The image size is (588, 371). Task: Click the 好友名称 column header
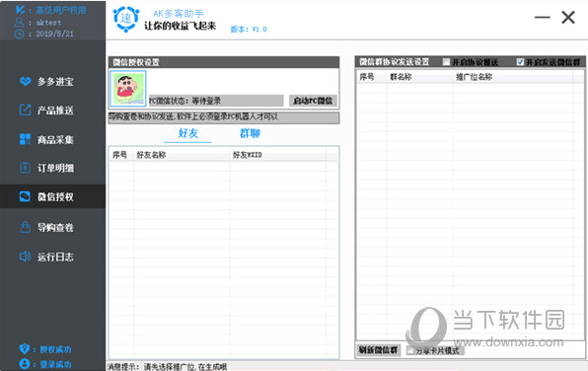point(182,155)
